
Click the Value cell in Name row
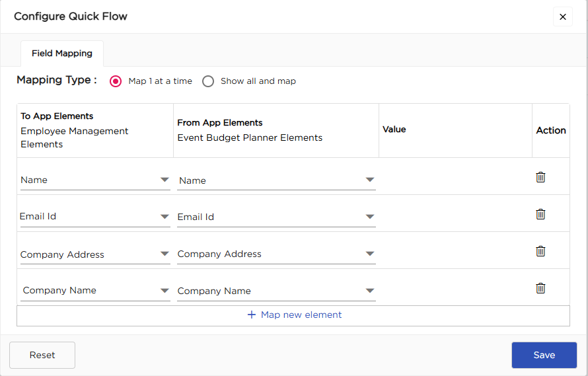click(x=455, y=177)
